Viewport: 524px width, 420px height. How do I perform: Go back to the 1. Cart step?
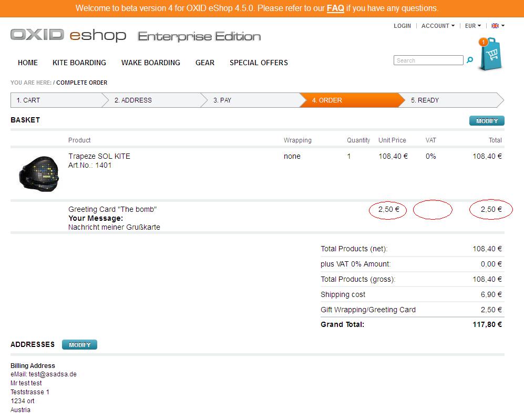(53, 100)
